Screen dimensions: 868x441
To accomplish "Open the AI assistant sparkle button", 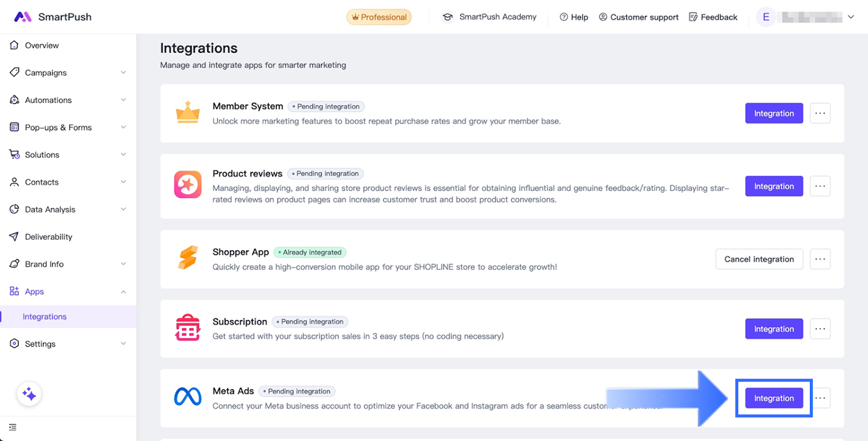I will pyautogui.click(x=29, y=394).
